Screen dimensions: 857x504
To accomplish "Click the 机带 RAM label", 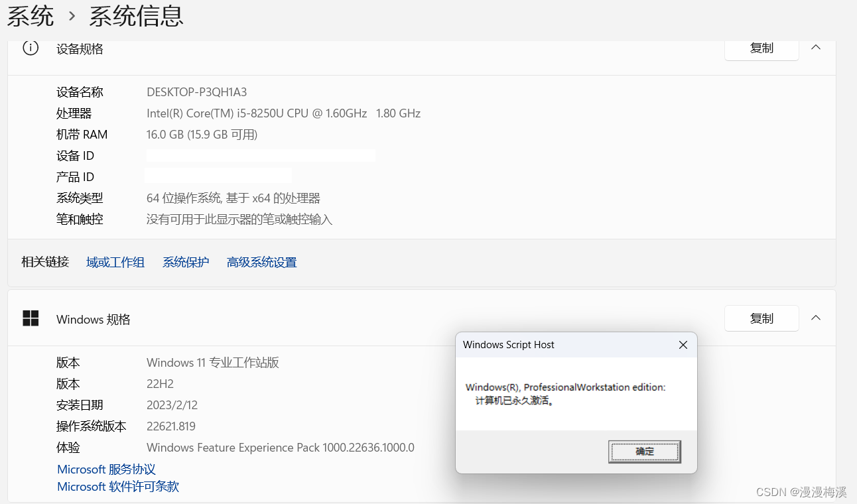I will pyautogui.click(x=82, y=135).
